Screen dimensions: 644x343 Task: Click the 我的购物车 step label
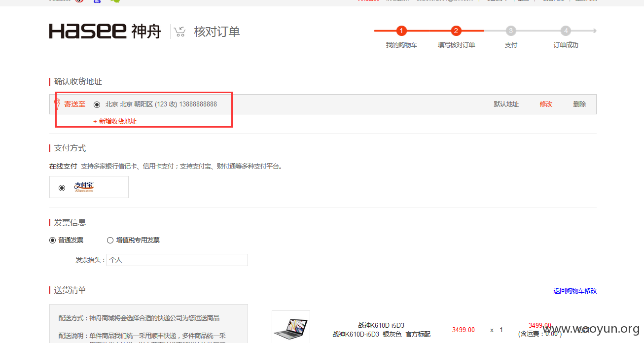click(401, 45)
